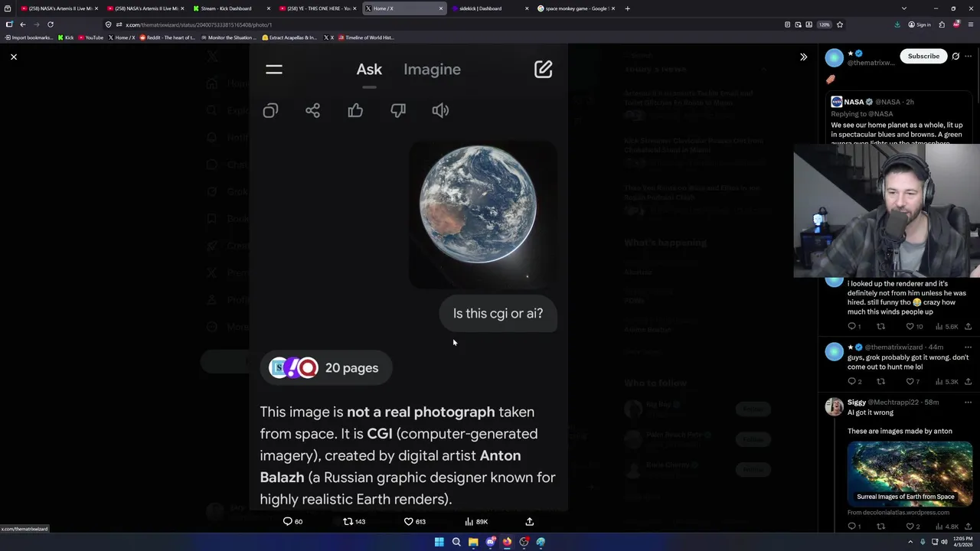
Task: Share the response using share icon
Action: 312,111
